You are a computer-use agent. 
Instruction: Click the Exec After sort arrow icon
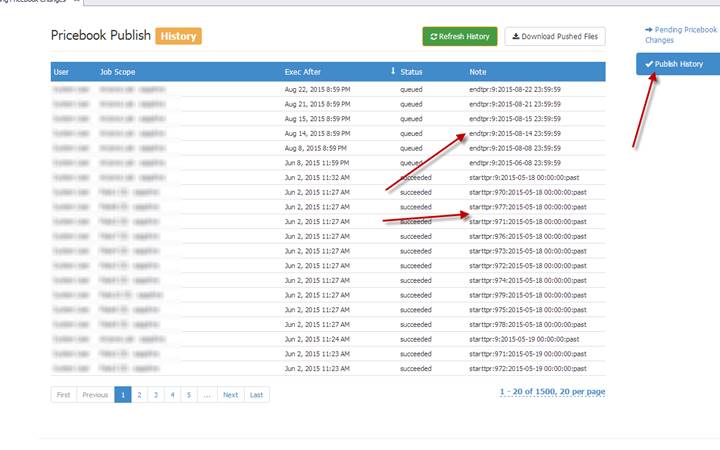392,72
